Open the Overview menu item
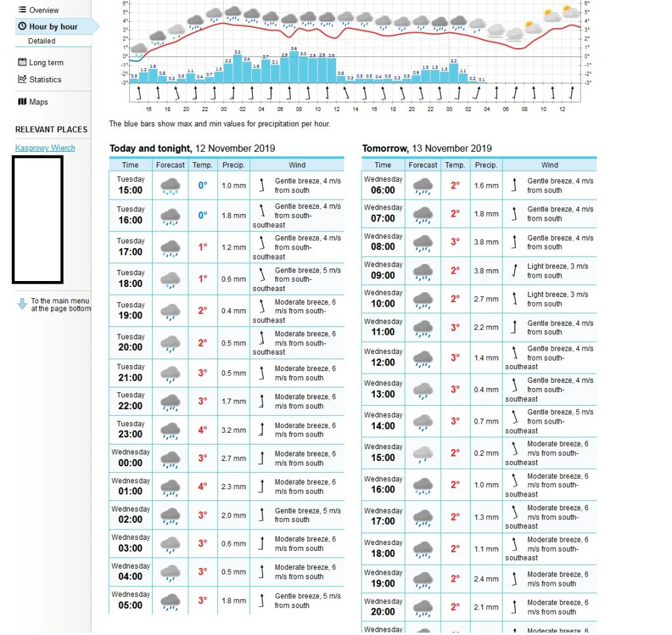This screenshot has width=672, height=635. (44, 10)
